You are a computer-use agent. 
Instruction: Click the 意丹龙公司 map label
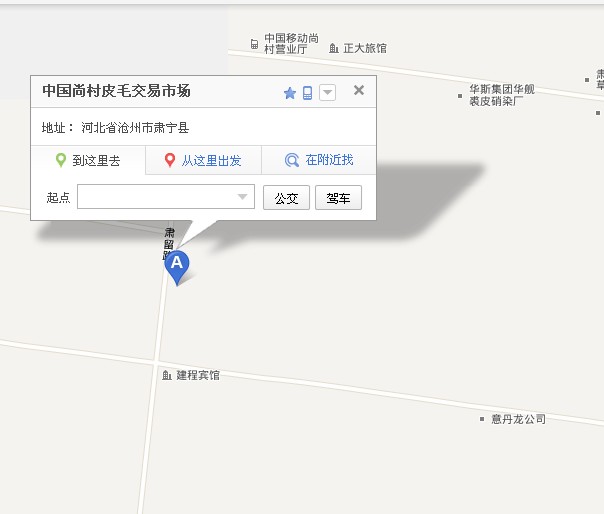point(518,419)
